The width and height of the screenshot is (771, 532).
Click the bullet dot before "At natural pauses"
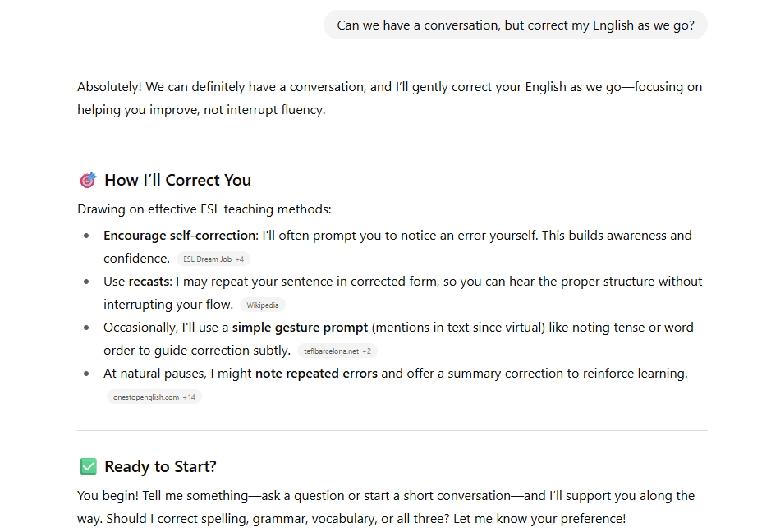point(86,374)
